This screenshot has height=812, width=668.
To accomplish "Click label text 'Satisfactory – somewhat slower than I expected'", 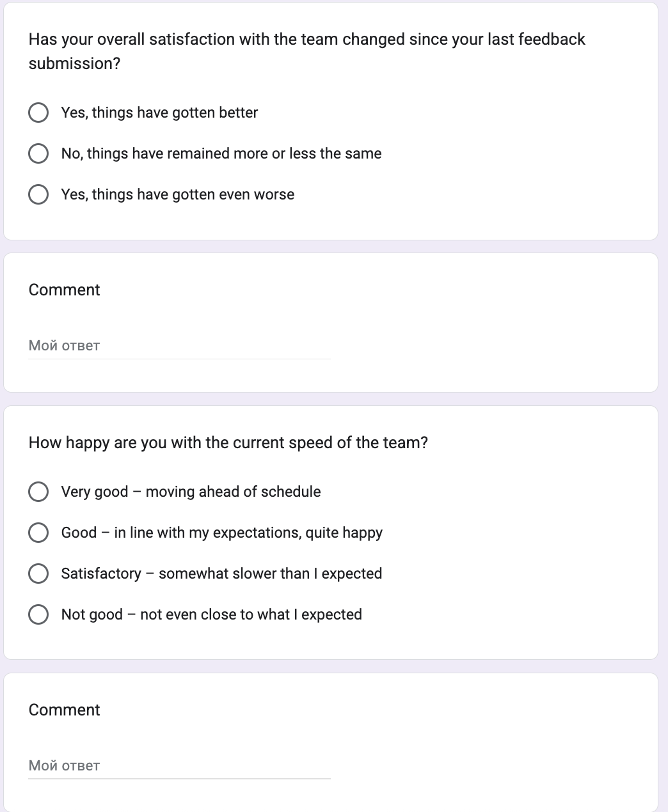I will [221, 574].
